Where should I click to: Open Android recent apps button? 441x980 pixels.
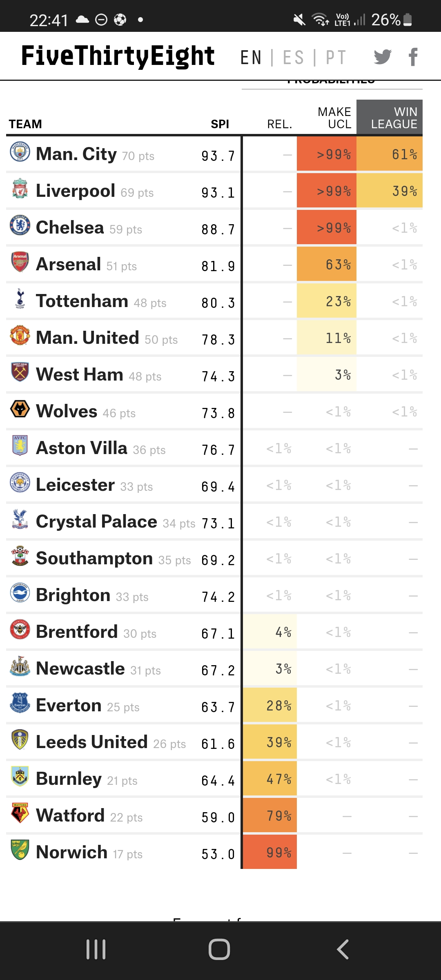click(x=96, y=949)
